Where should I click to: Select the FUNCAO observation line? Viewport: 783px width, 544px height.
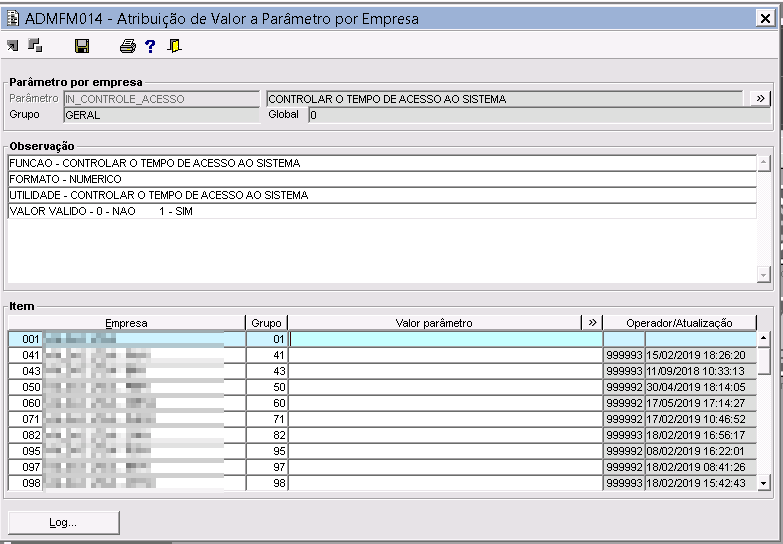pos(382,163)
